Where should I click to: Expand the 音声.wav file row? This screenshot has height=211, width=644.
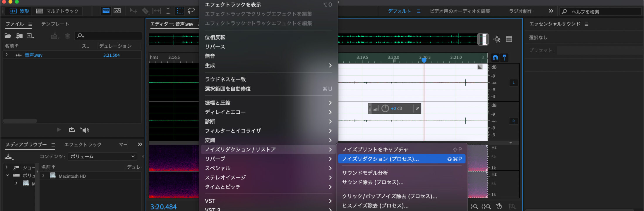point(6,55)
